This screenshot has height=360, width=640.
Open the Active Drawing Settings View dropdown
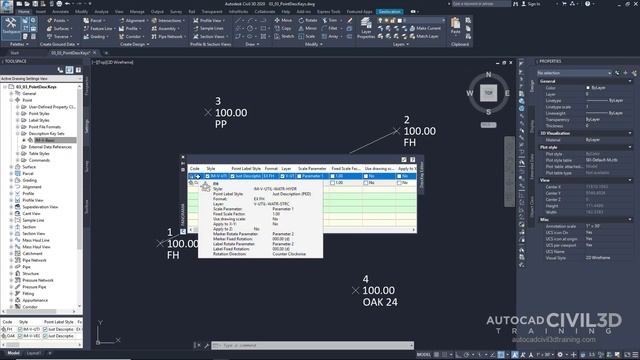(41, 78)
